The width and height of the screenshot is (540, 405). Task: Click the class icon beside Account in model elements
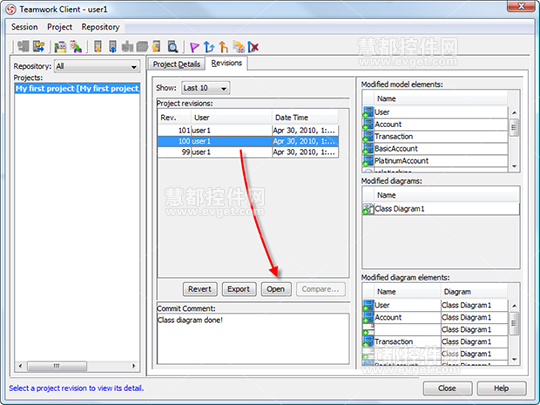368,124
